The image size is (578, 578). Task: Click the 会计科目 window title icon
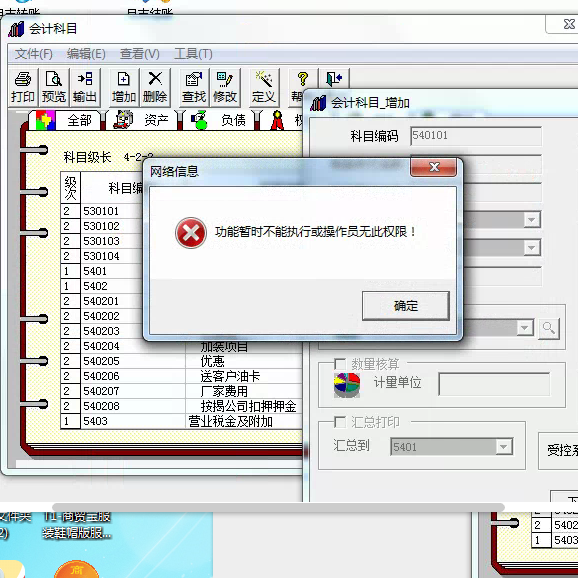tap(16, 29)
